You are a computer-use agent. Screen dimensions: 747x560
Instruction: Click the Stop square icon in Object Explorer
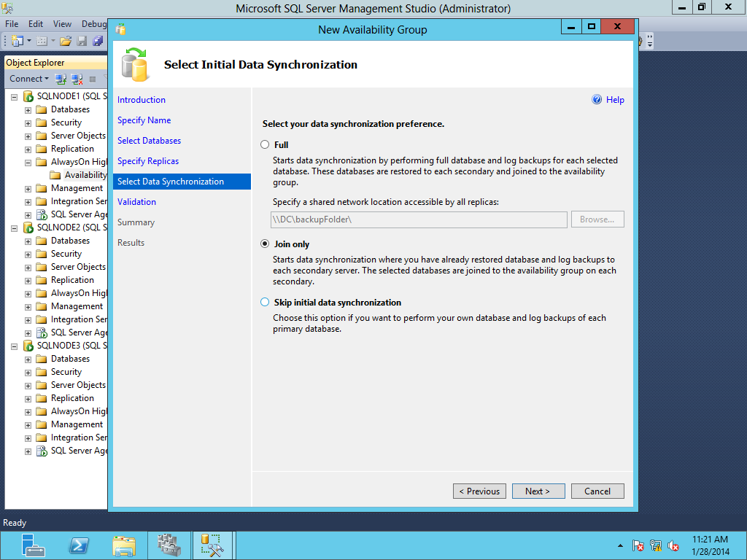[x=93, y=79]
